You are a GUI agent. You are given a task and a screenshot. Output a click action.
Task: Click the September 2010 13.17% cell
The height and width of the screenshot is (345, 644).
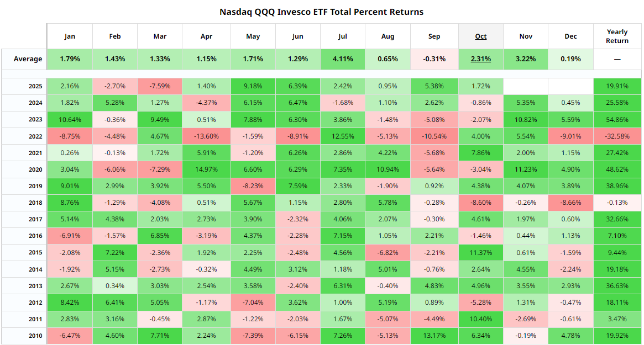[x=434, y=335]
